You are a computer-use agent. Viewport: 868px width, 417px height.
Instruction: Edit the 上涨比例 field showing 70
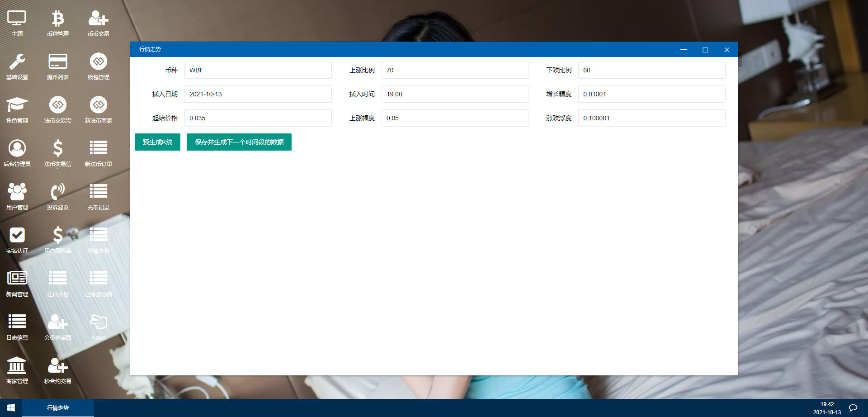[455, 70]
